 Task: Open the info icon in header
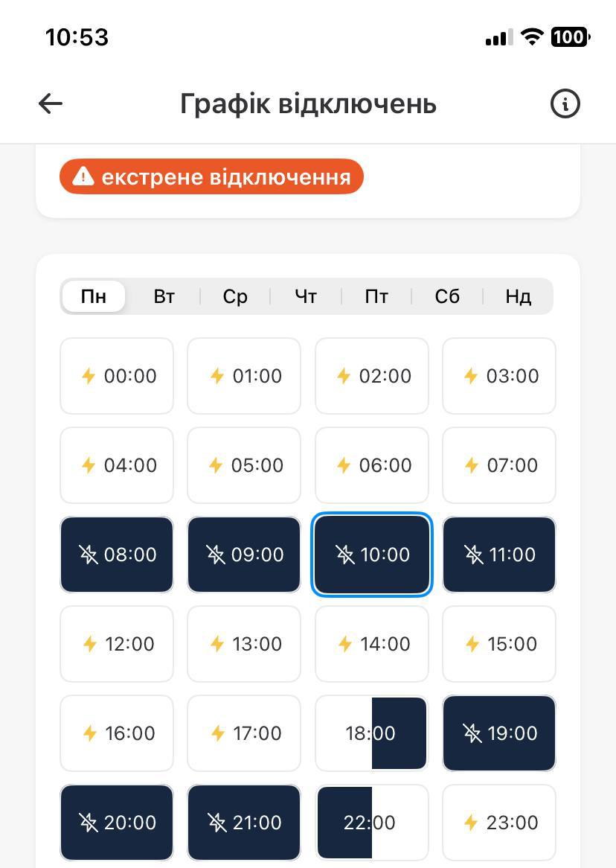pyautogui.click(x=565, y=103)
